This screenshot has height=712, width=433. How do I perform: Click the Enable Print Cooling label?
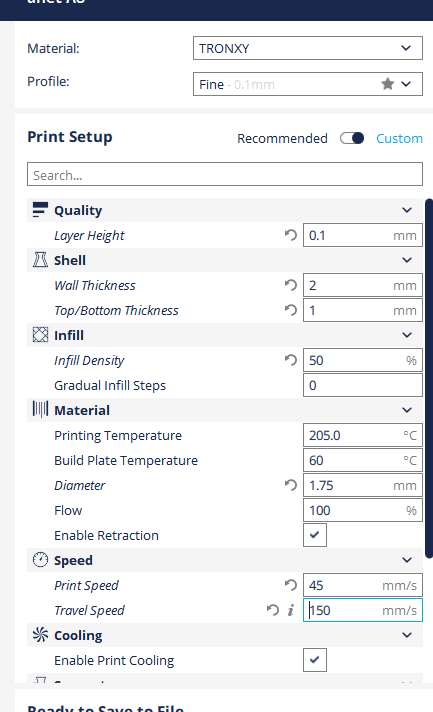[114, 660]
